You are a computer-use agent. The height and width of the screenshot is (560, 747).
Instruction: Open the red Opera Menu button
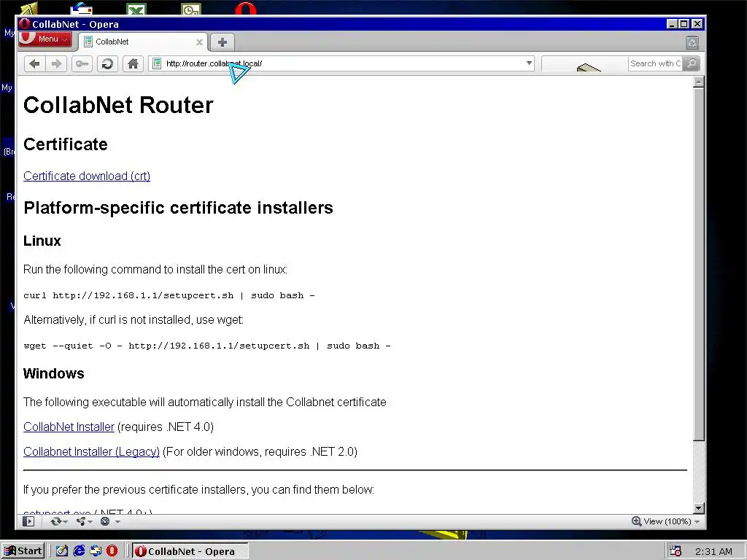pos(45,39)
